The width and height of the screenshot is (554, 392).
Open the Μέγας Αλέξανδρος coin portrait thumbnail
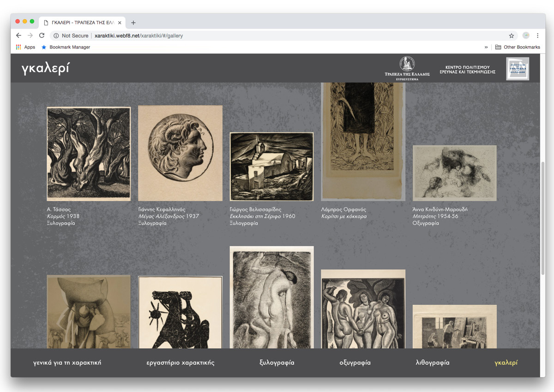180,153
